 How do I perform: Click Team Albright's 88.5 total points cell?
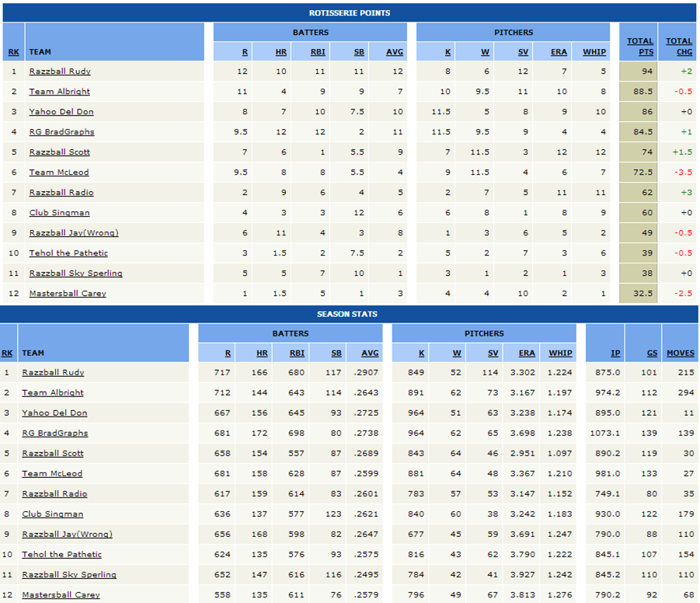pyautogui.click(x=639, y=92)
